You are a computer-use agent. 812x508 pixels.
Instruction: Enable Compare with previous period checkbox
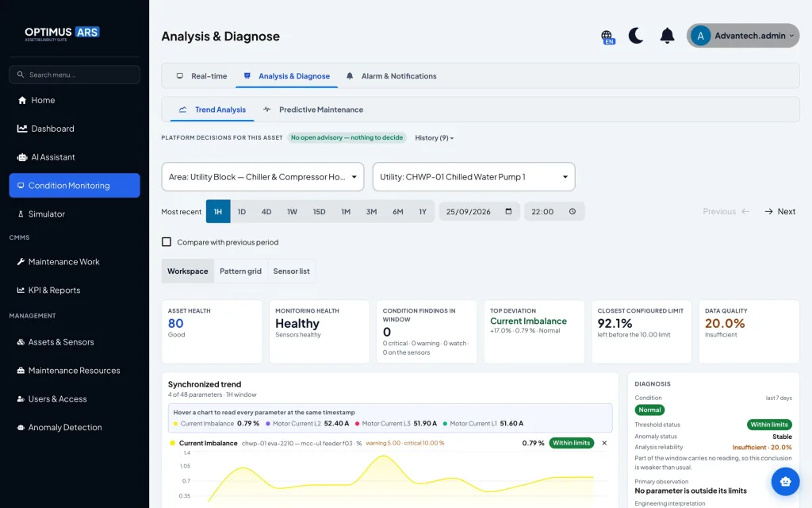(167, 242)
